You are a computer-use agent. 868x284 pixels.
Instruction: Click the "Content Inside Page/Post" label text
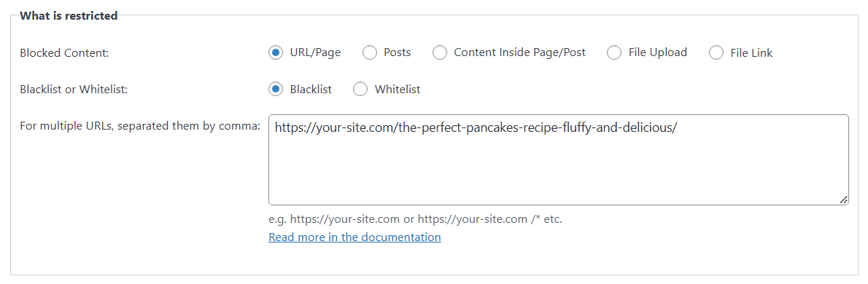coord(520,52)
